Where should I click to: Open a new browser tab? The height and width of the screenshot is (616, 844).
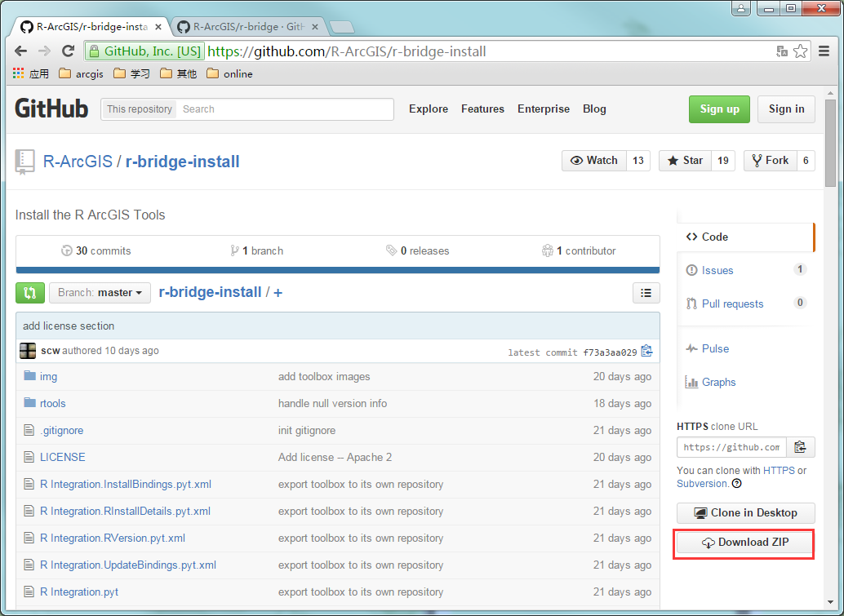point(341,27)
